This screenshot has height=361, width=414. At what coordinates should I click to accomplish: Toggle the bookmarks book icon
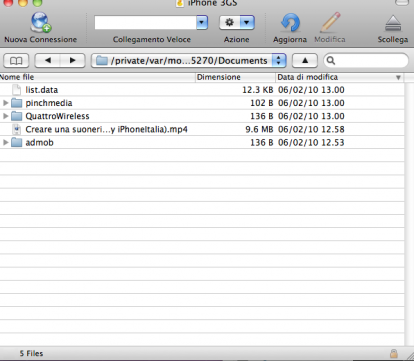(x=16, y=61)
